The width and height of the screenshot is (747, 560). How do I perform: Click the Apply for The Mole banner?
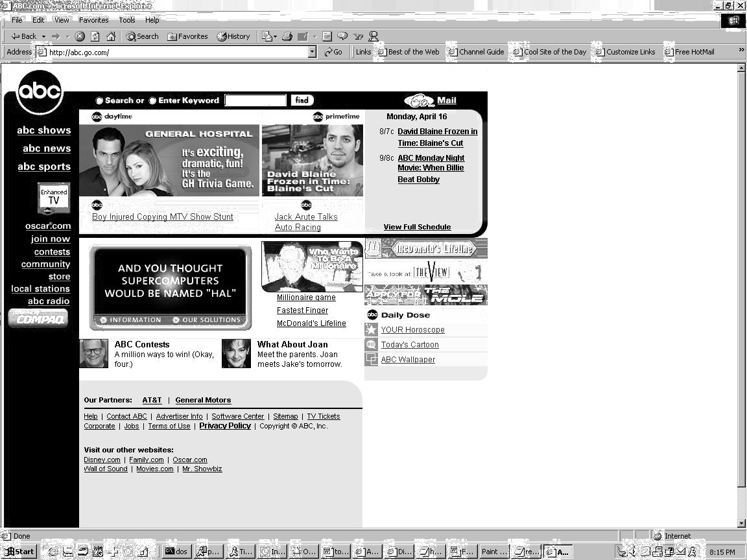click(x=426, y=295)
